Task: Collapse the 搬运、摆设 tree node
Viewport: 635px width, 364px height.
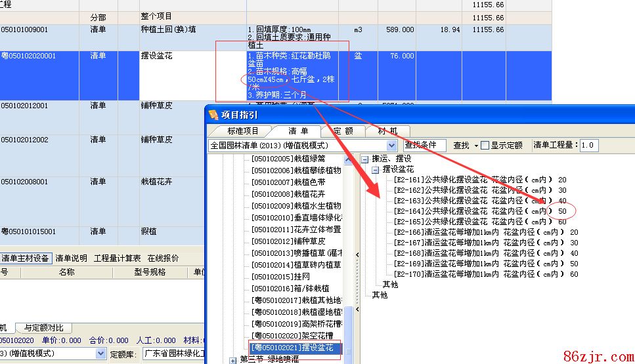Action: click(365, 159)
